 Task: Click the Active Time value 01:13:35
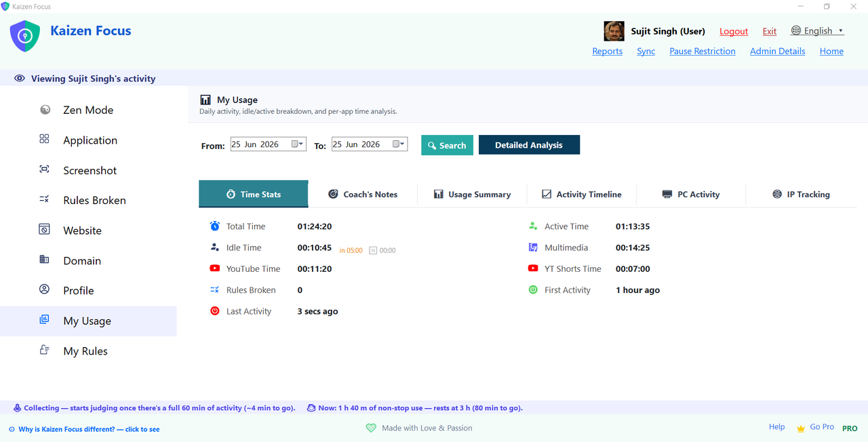[633, 226]
